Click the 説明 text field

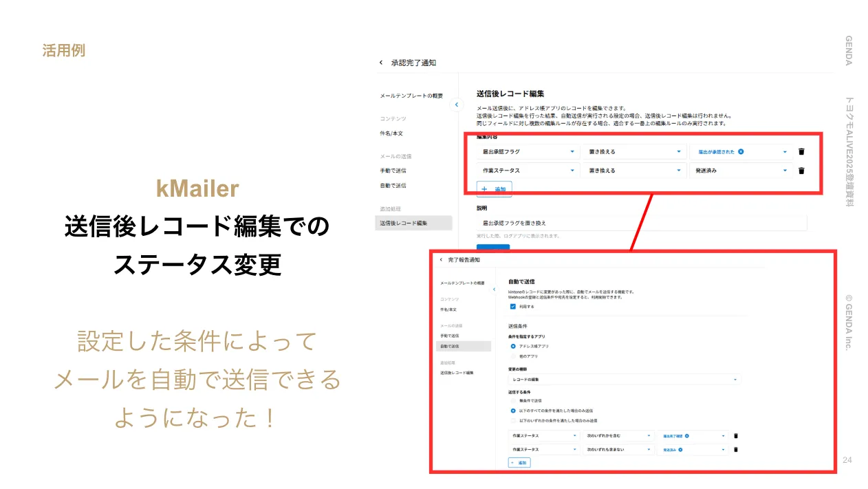click(641, 223)
